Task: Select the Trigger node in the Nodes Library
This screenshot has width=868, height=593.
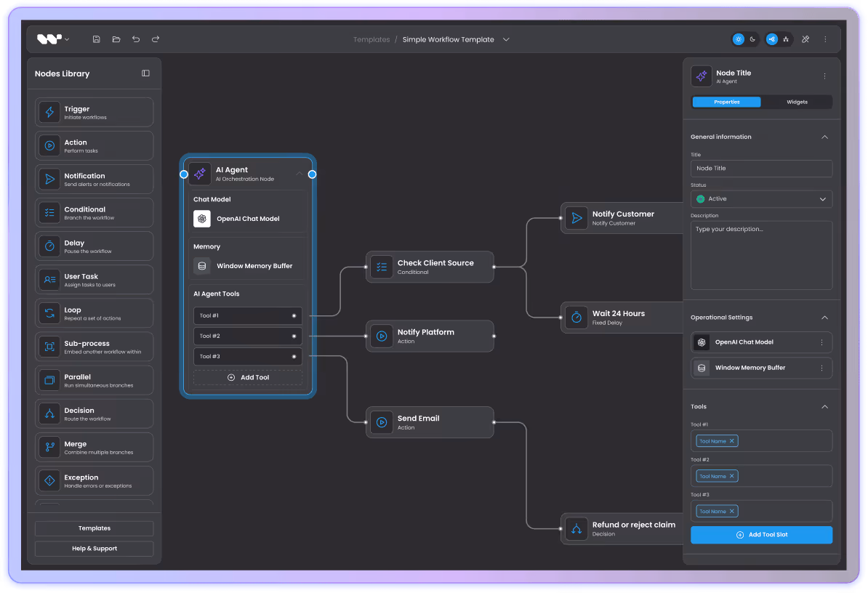Action: tap(94, 111)
